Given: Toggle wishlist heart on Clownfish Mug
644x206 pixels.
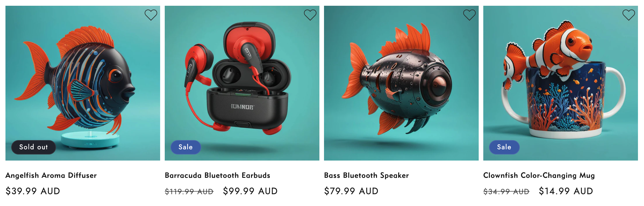Looking at the screenshot, I should 629,15.
